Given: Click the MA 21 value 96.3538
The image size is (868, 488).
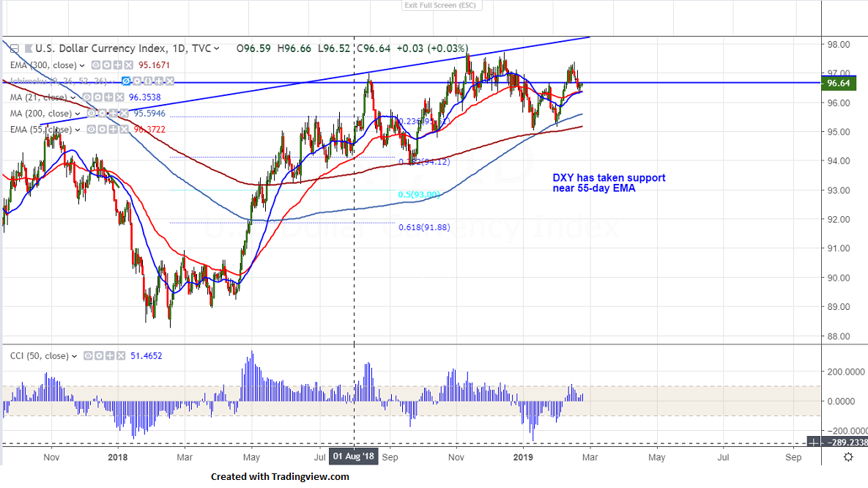Looking at the screenshot, I should [144, 97].
